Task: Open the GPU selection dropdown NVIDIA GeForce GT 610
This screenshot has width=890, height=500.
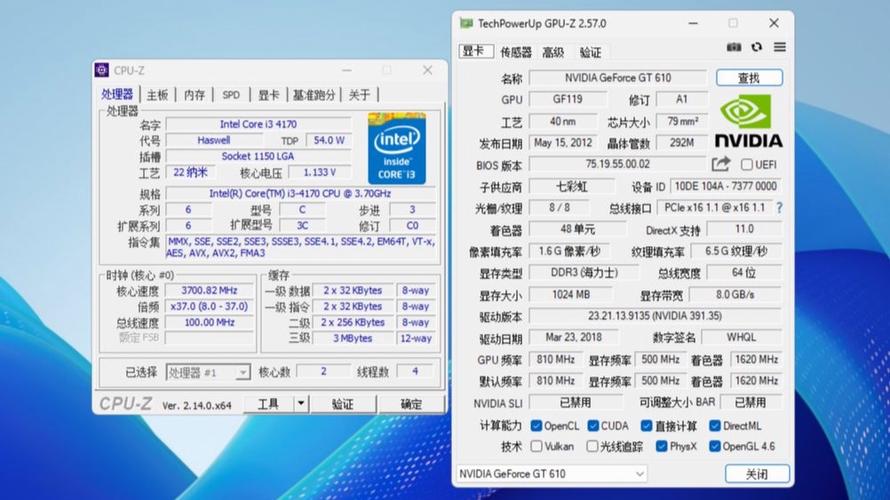Action: 552,473
